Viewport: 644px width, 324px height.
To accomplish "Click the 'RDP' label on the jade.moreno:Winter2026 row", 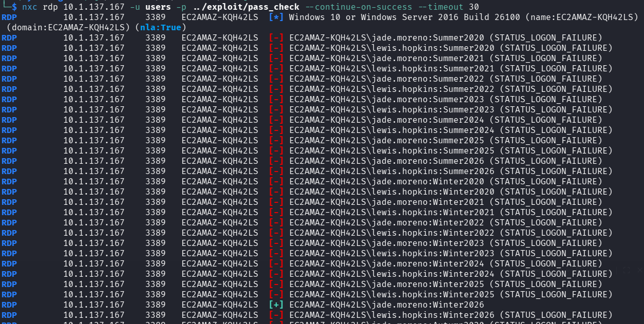I will coord(9,305).
